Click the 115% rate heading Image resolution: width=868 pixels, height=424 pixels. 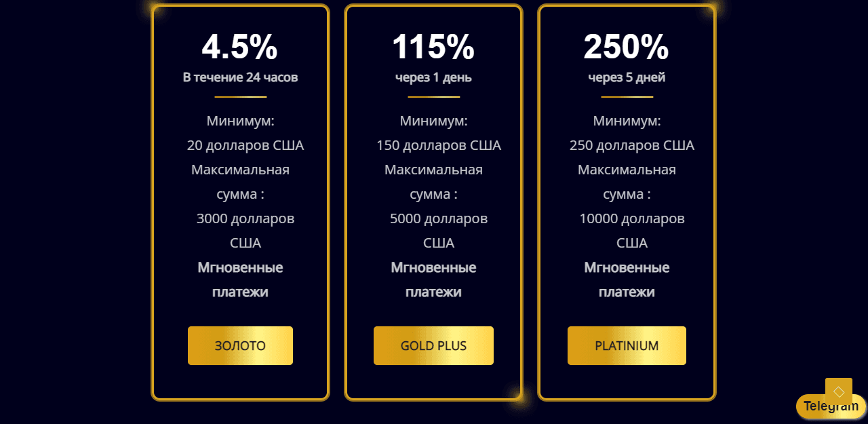433,47
